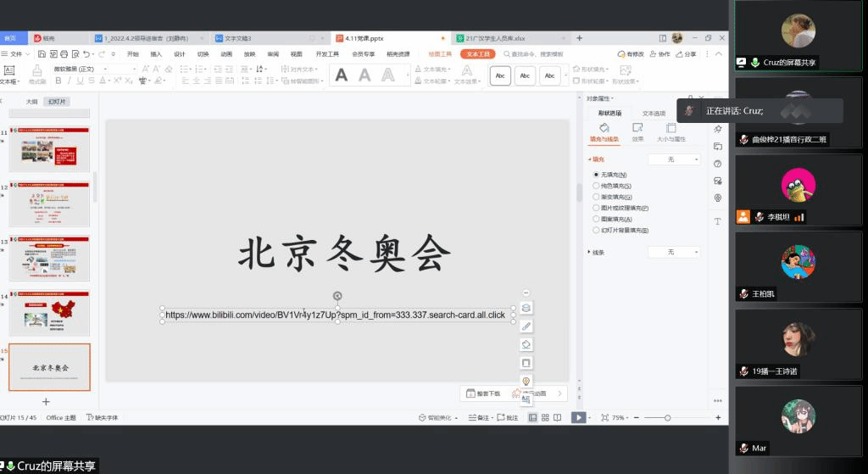The height and width of the screenshot is (474, 868).
Task: Choose the 渐变填充 (gradient fill) radio option
Action: tap(596, 197)
